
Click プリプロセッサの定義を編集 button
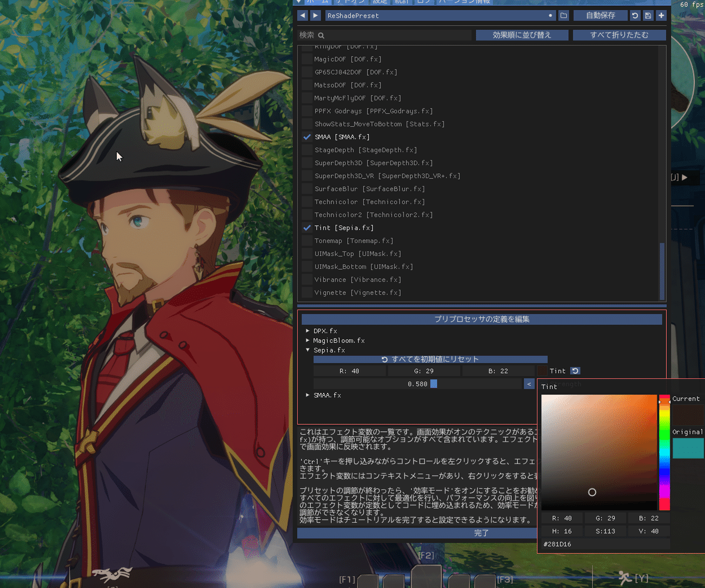pyautogui.click(x=482, y=320)
